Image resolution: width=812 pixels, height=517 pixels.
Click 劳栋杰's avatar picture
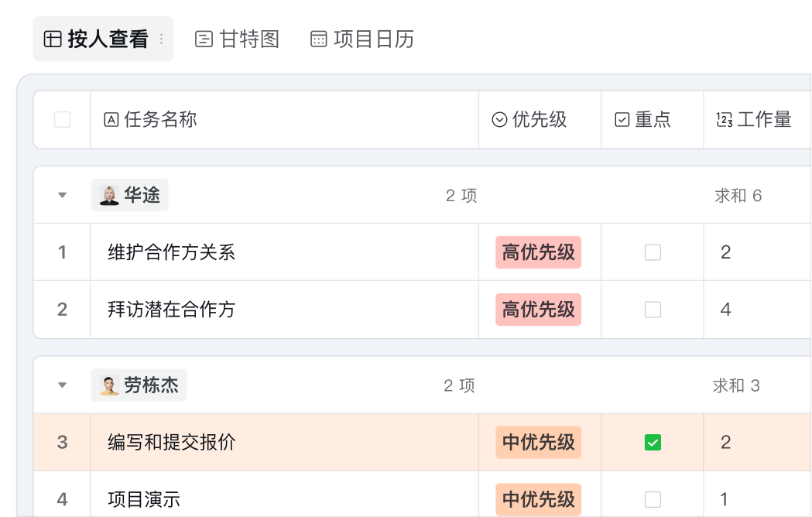point(109,385)
